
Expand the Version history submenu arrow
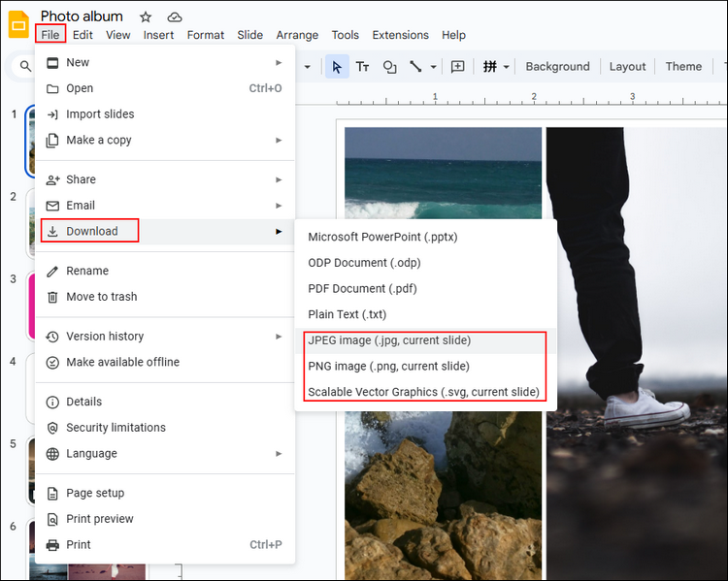point(279,337)
